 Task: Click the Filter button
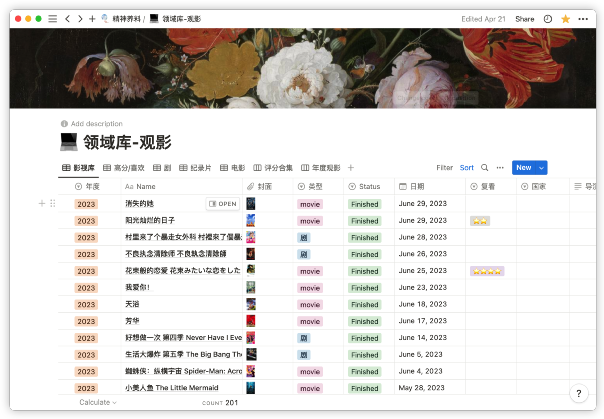tap(444, 168)
